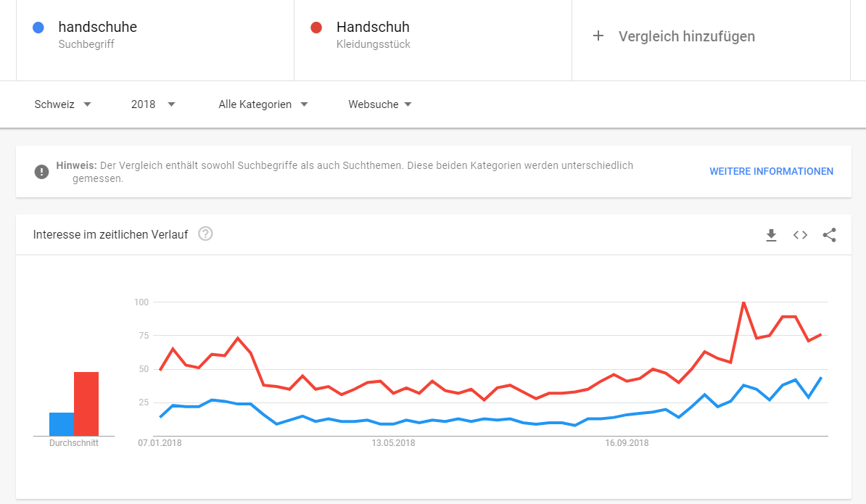The image size is (866, 504).
Task: Click the Hinweis exclamation info icon
Action: tap(41, 172)
